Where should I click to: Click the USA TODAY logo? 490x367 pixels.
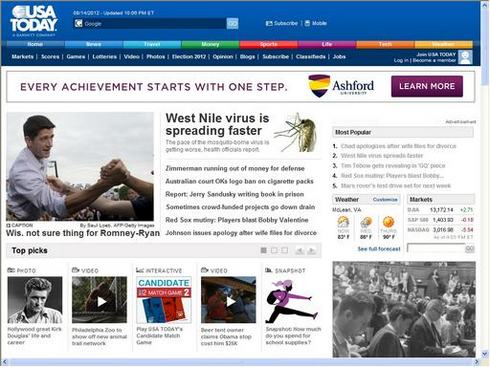(34, 20)
